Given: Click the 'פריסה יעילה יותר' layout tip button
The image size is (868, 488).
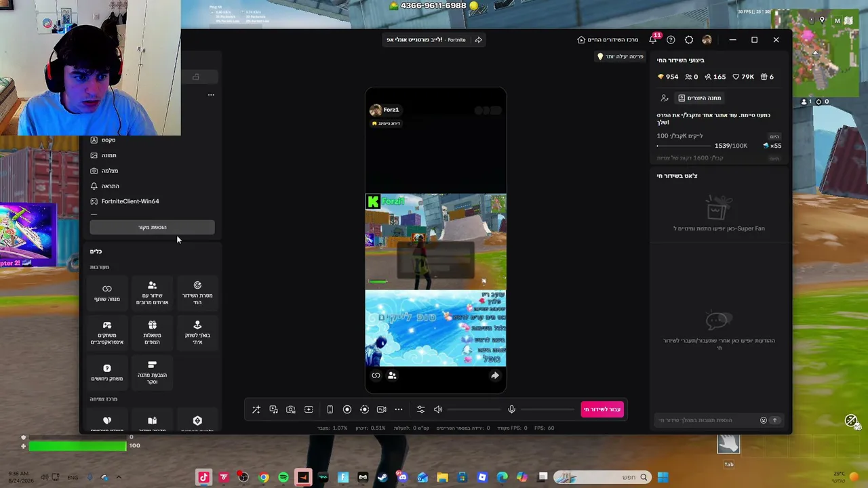Looking at the screenshot, I should click(620, 57).
